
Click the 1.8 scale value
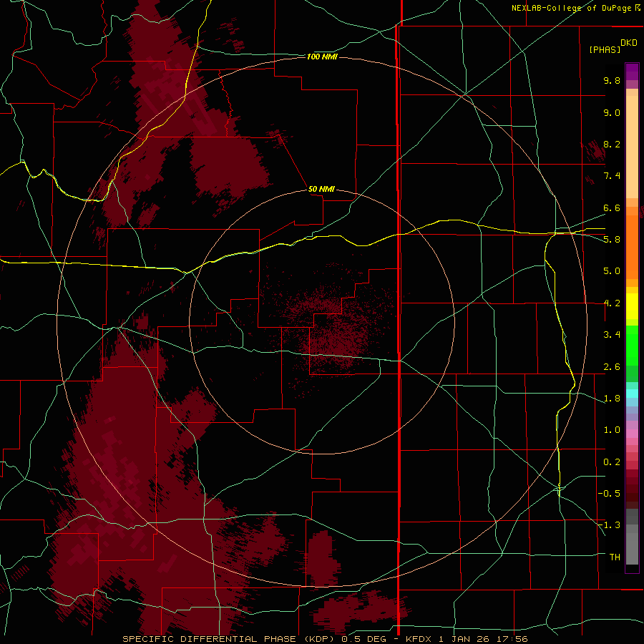[612, 399]
